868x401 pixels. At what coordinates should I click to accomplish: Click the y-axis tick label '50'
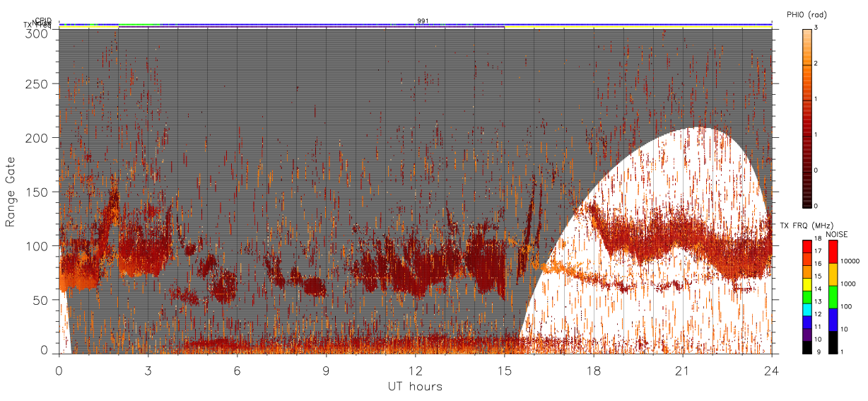tap(40, 300)
